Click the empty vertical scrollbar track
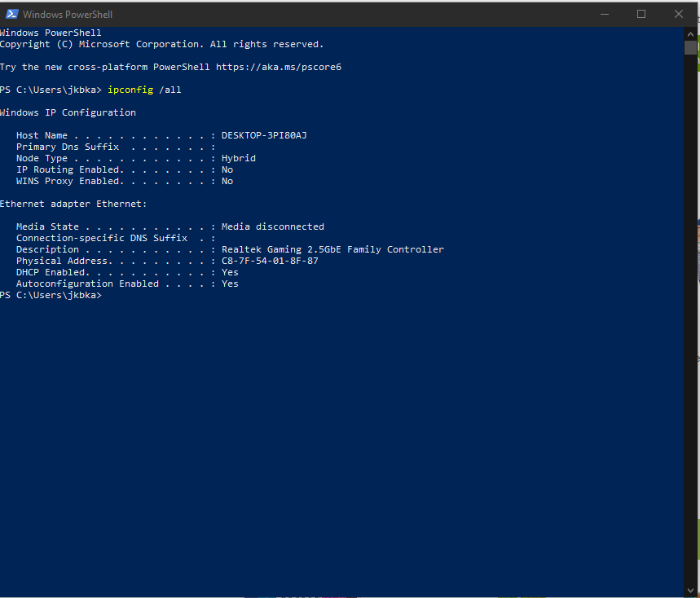700x598 pixels. [690, 326]
